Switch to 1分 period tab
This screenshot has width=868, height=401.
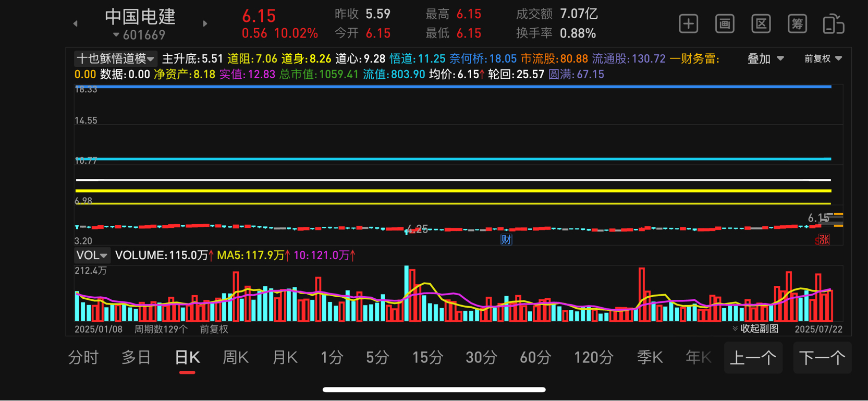pyautogui.click(x=332, y=358)
